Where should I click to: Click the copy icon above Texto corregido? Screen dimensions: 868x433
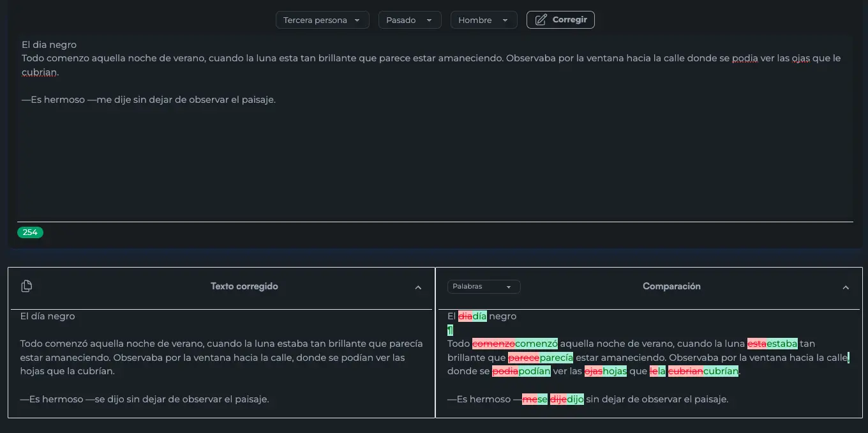(x=26, y=285)
